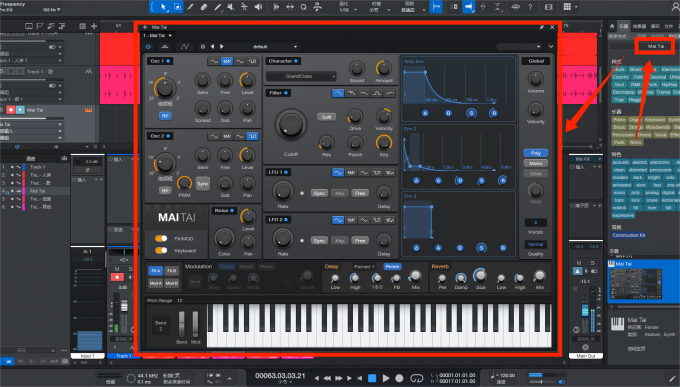Toggle Keyboard section switch

tap(161, 250)
